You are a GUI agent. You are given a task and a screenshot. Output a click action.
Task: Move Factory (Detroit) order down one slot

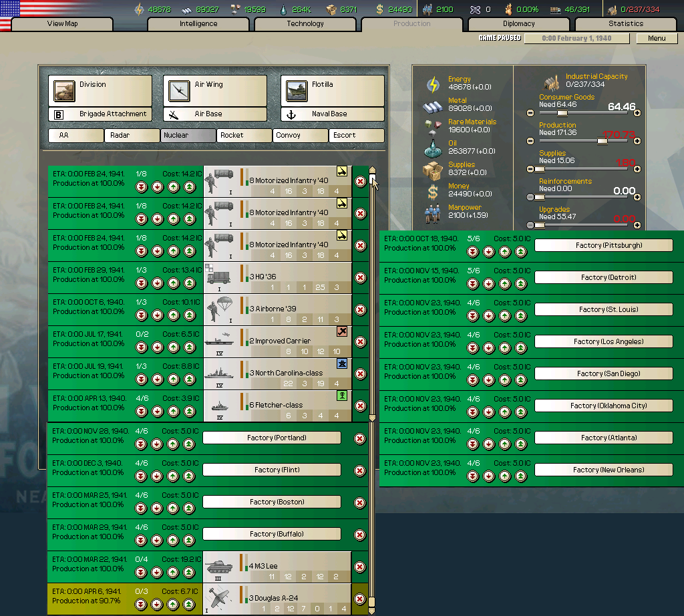coord(488,284)
